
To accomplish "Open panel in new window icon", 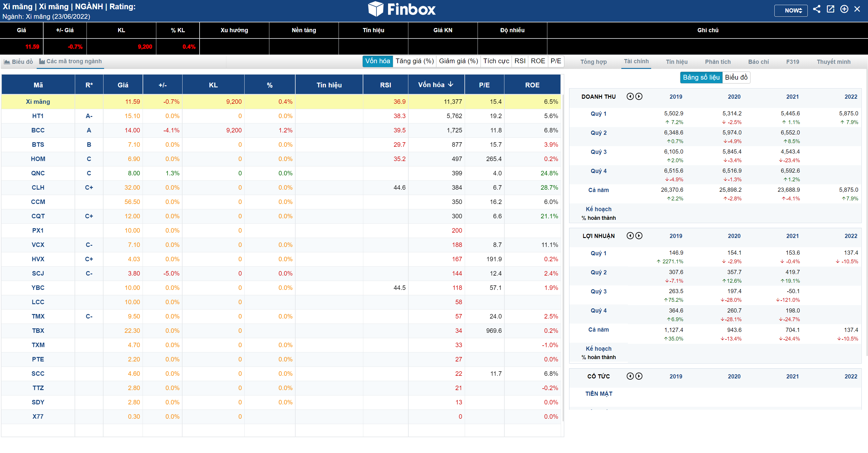I will point(830,9).
